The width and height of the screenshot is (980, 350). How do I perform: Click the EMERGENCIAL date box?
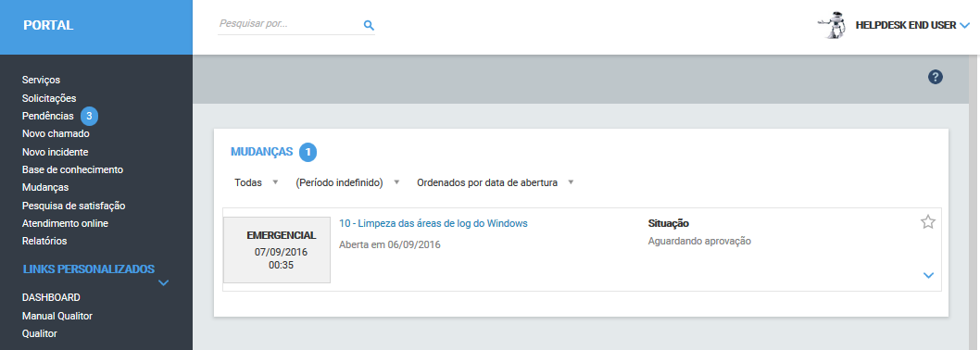(x=277, y=250)
